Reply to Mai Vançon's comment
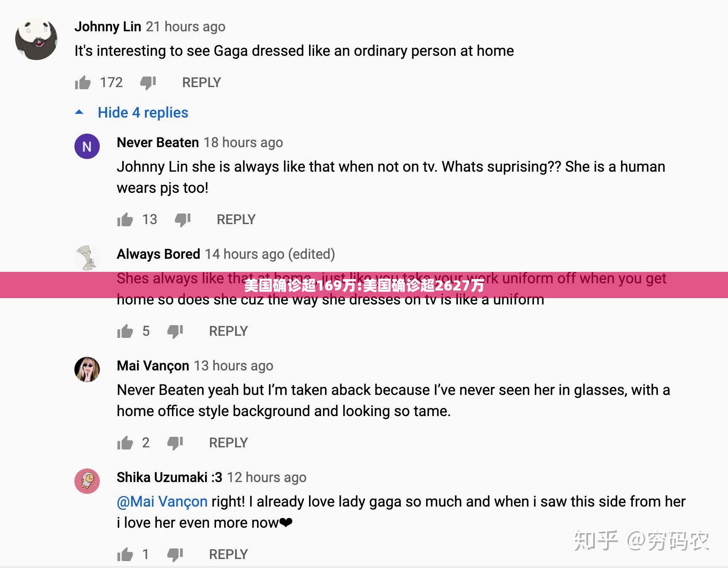The image size is (728, 570). point(228,443)
